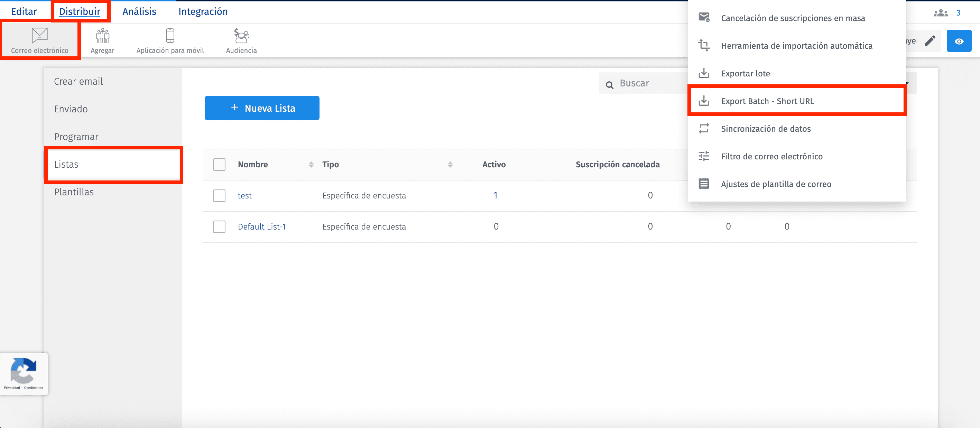Select Export Batch - Short URL menu entry
The height and width of the screenshot is (428, 980).
coord(768,101)
